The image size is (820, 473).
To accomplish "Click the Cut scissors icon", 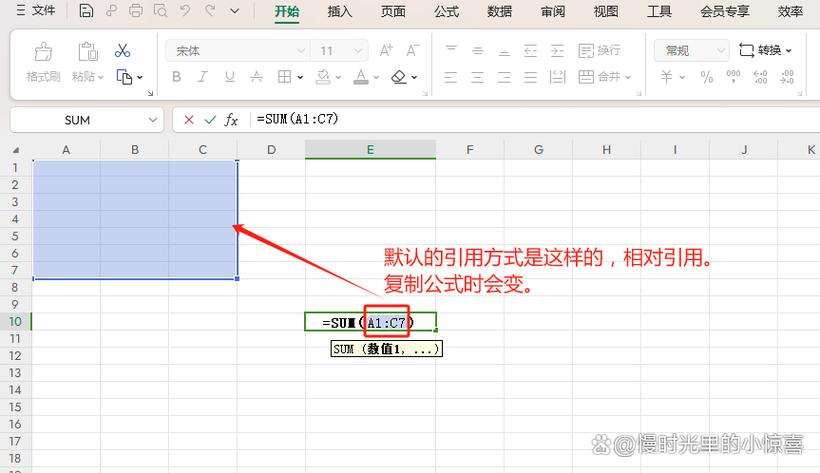I will [122, 51].
